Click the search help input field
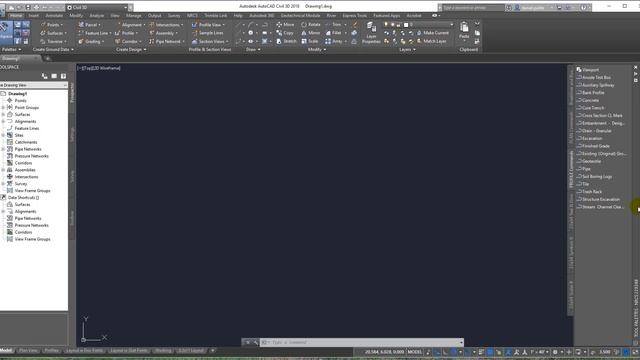640x360 pixels. [x=473, y=8]
